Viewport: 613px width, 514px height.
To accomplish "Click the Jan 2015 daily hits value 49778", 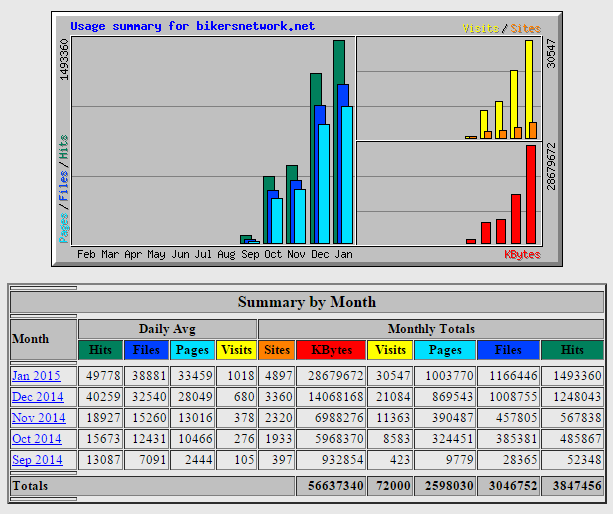I will point(103,376).
